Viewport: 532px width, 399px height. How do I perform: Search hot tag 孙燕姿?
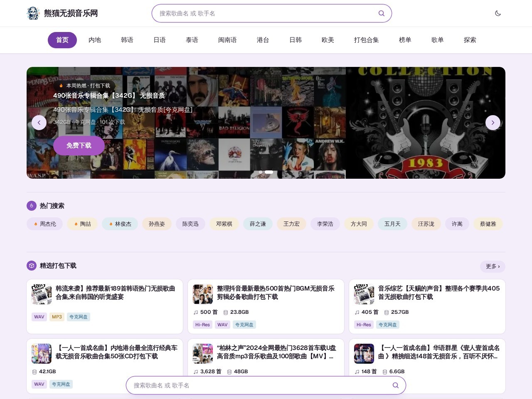click(x=157, y=224)
